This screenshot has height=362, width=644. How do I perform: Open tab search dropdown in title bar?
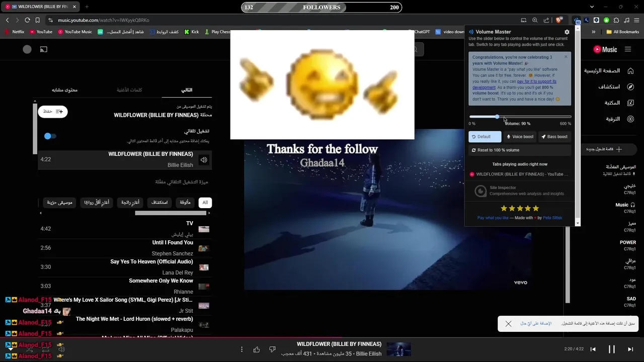coord(592,7)
